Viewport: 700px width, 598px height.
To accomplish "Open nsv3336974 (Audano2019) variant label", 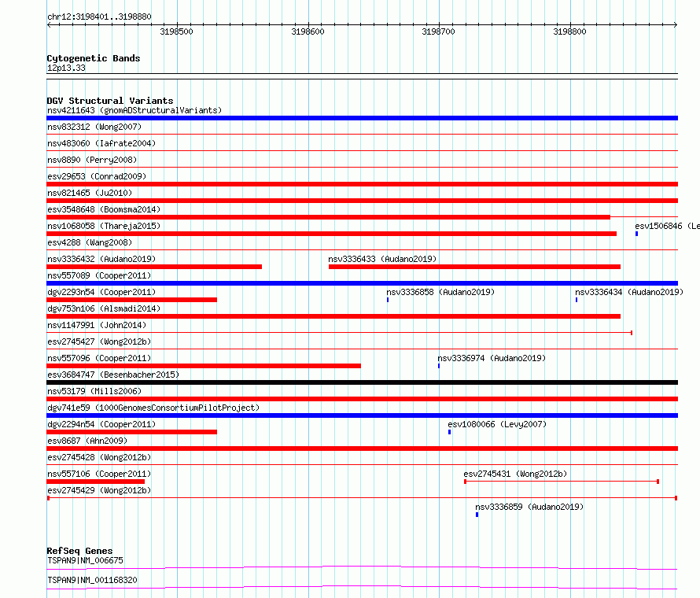I will pos(492,358).
